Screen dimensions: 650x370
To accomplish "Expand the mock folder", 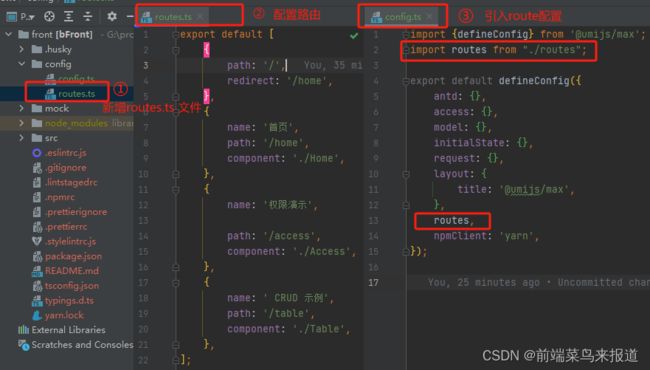I will point(22,108).
